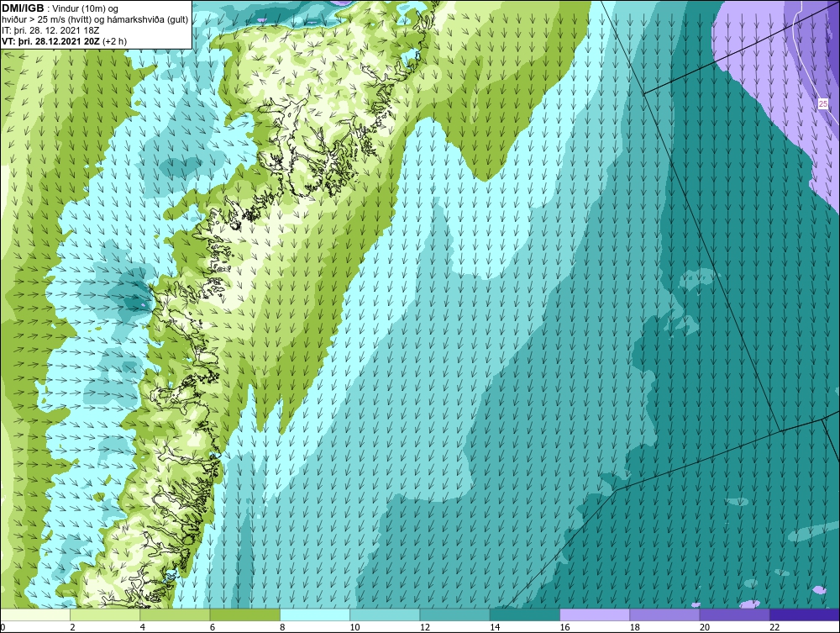The height and width of the screenshot is (633, 840).
Task: Click the 12–14 m/s teal legend swatch
Action: (x=454, y=615)
